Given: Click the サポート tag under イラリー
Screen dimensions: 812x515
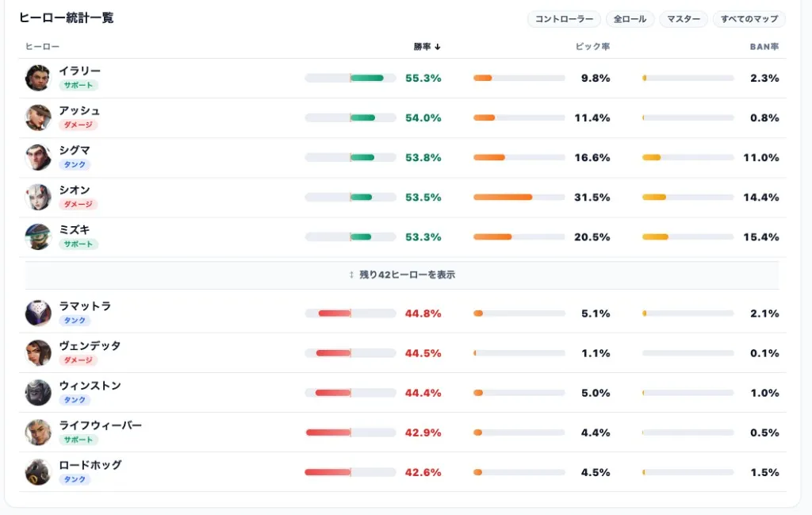Looking at the screenshot, I should click(x=79, y=86).
